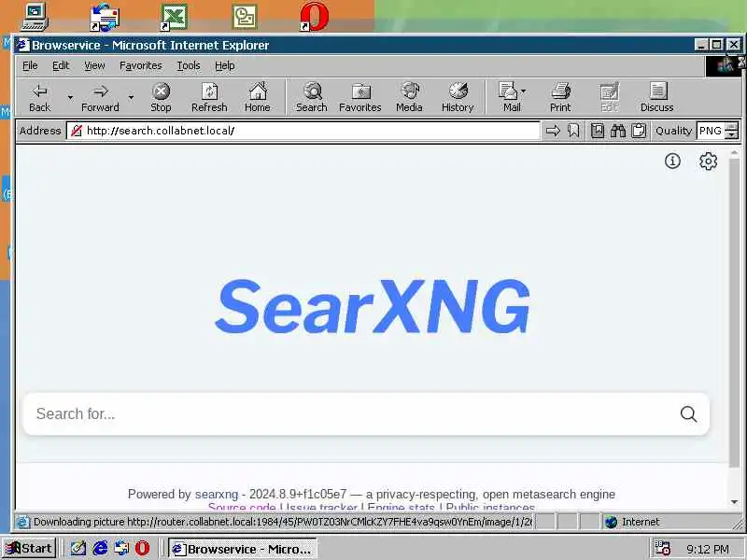747x560 pixels.
Task: Click the bookmark icon beside the Go arrow
Action: [573, 131]
